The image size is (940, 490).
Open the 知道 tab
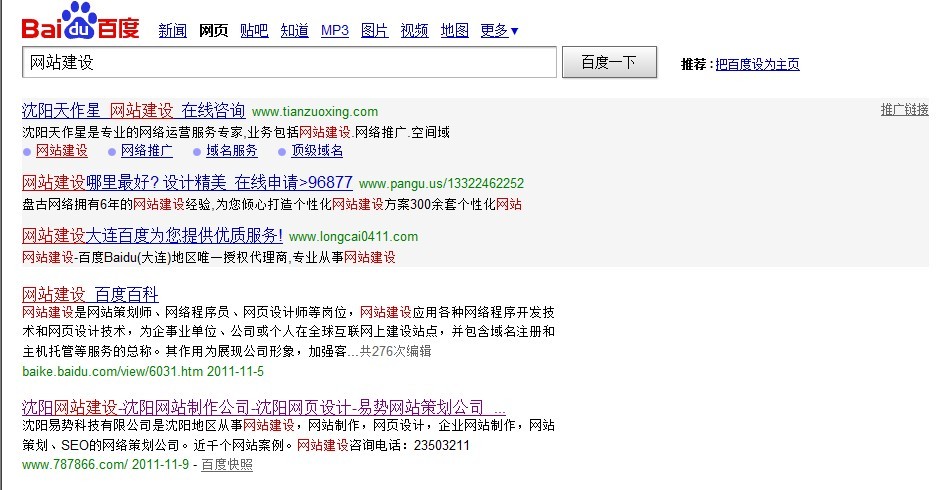294,31
